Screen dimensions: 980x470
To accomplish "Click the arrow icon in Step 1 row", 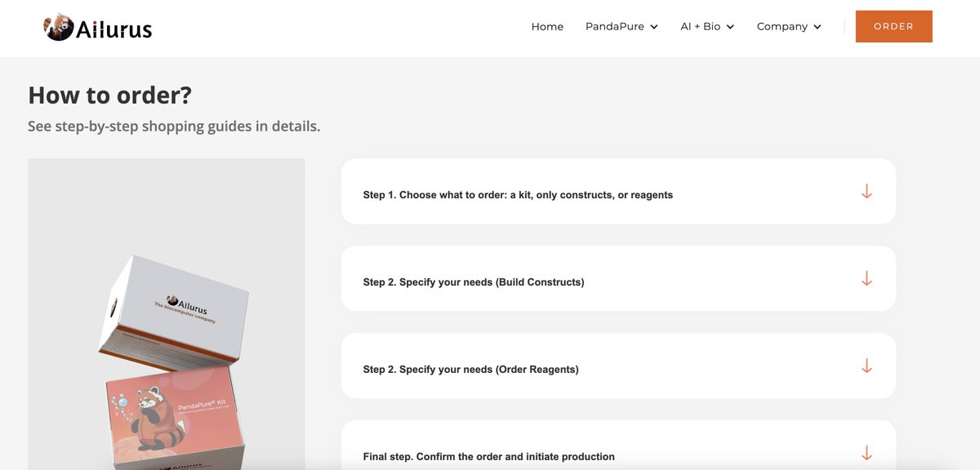I will pyautogui.click(x=866, y=192).
